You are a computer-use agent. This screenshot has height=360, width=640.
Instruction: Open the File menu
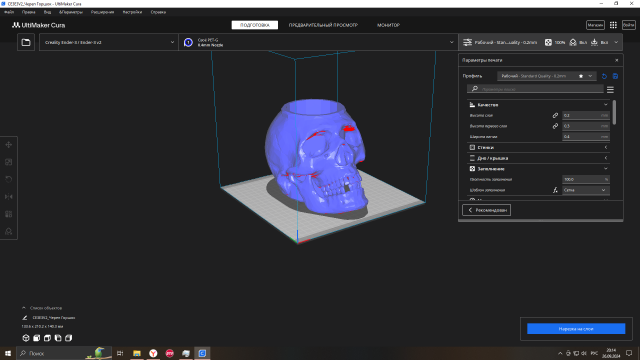click(9, 12)
